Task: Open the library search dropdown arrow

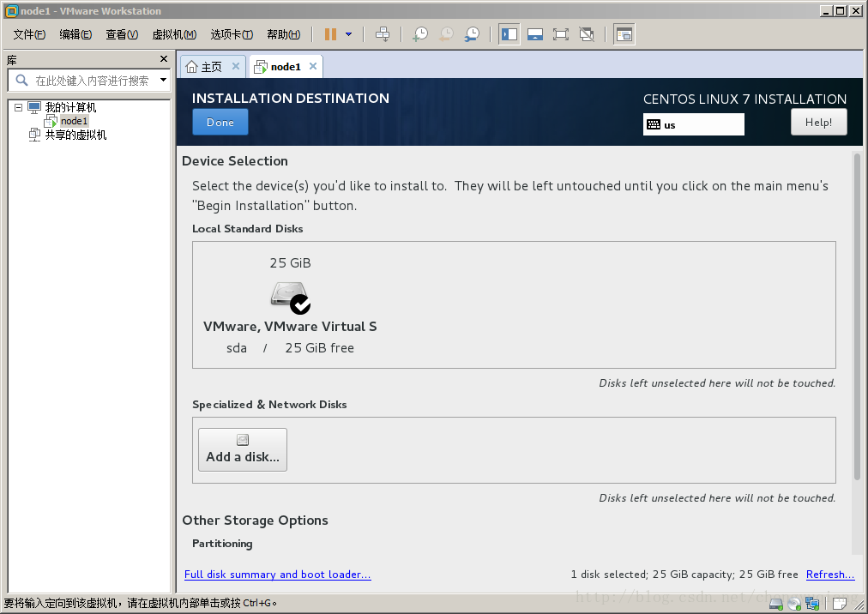Action: 163,81
